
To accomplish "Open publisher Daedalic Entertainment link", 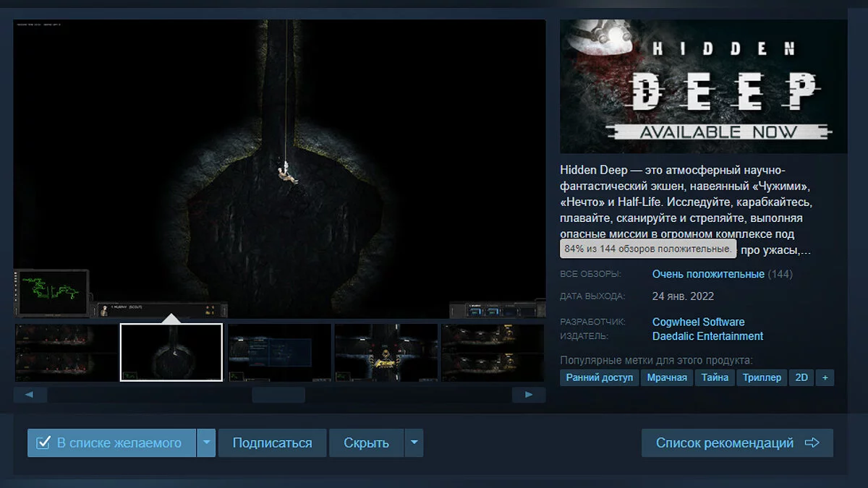I will coord(707,336).
